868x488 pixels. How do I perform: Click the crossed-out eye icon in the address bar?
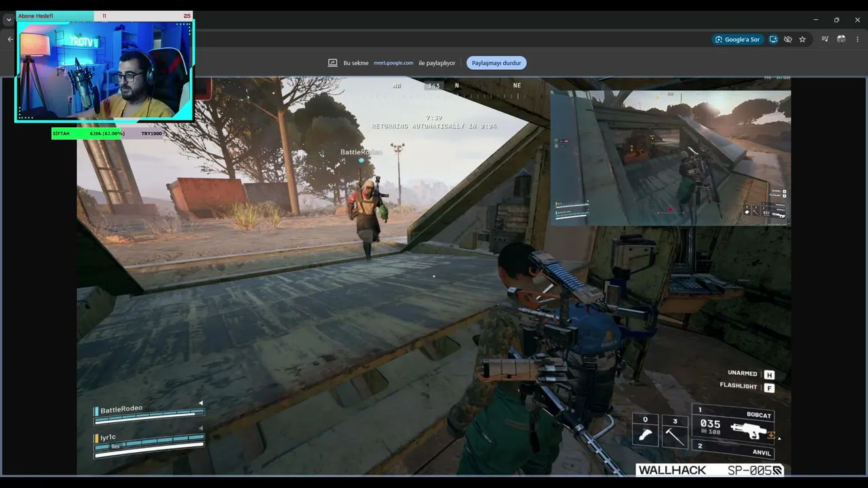click(x=788, y=39)
